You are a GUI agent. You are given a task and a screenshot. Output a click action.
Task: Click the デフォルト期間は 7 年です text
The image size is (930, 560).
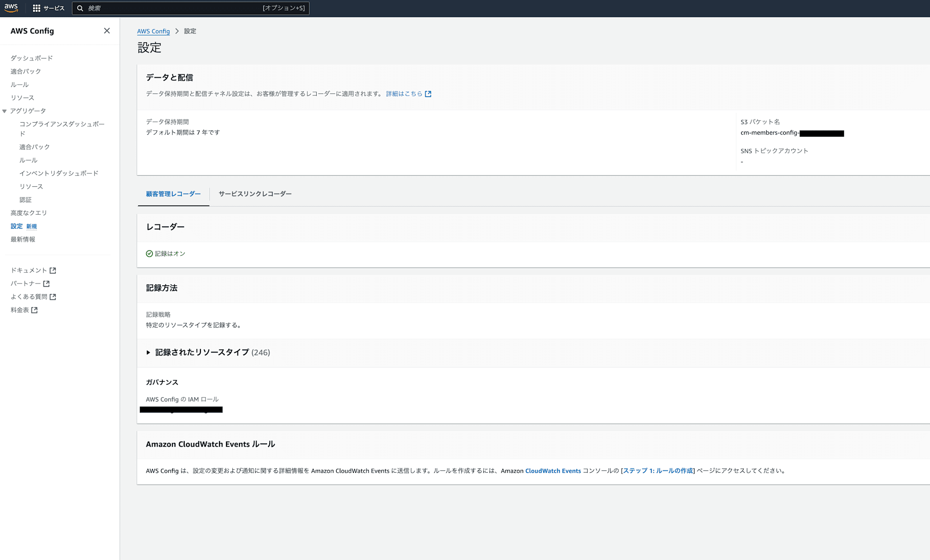[183, 132]
